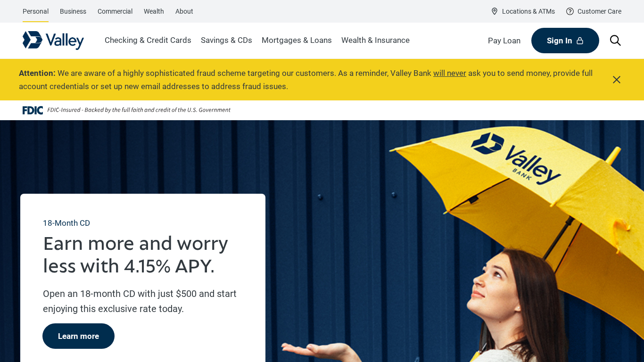The height and width of the screenshot is (362, 644).
Task: Expand the Checking & Credit Cards menu
Action: tap(148, 41)
